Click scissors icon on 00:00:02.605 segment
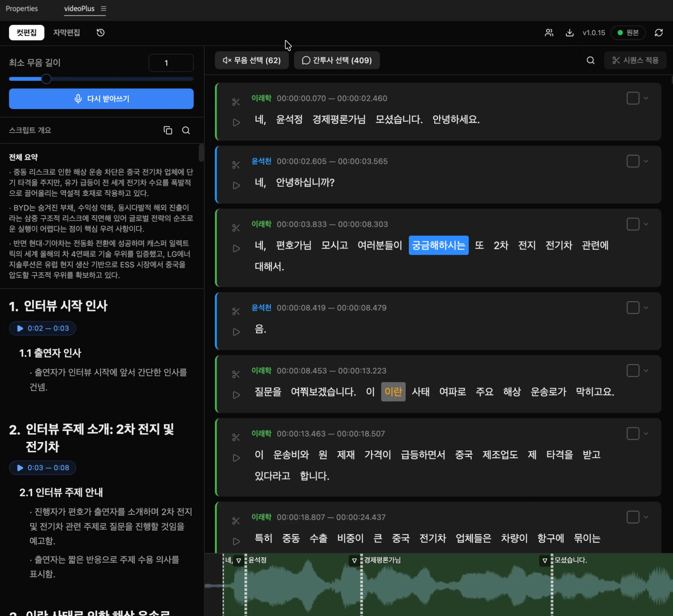This screenshot has height=616, width=673. click(x=236, y=165)
